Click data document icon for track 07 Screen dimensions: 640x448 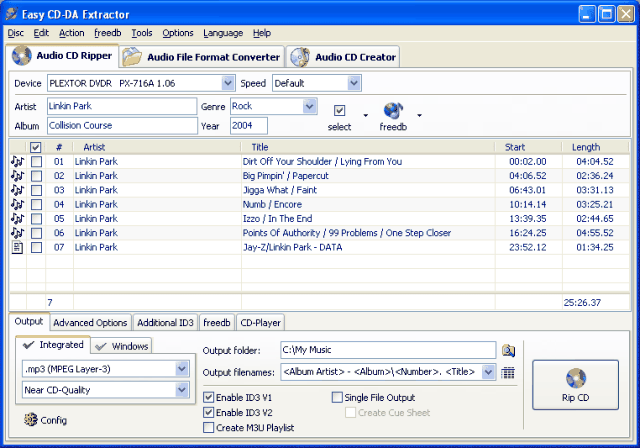(18, 247)
